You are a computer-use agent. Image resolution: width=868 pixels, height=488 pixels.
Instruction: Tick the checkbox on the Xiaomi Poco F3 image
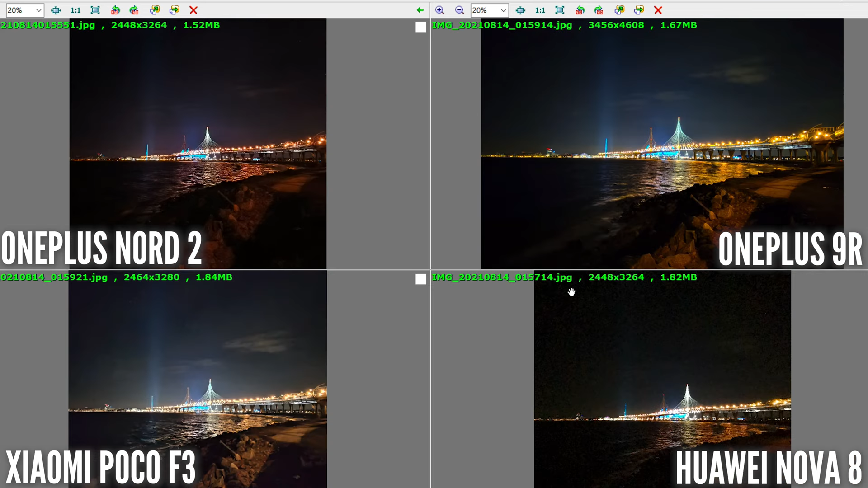[420, 279]
